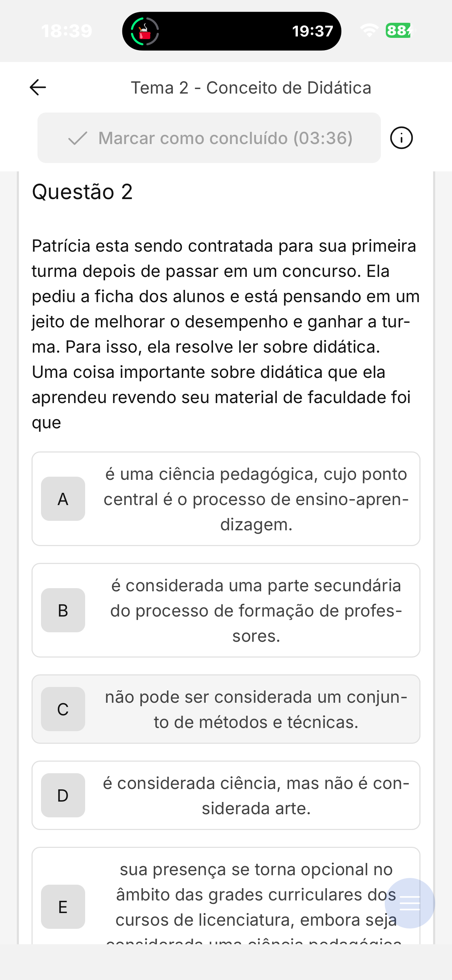The image size is (452, 980).
Task: Select answer letter D badge
Action: (x=63, y=796)
